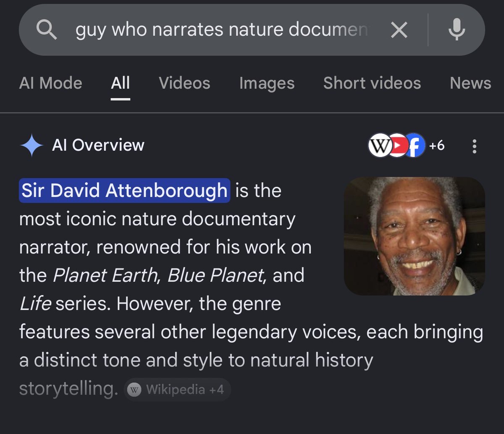Open the Images tab
Image resolution: width=504 pixels, height=434 pixels.
(x=267, y=83)
